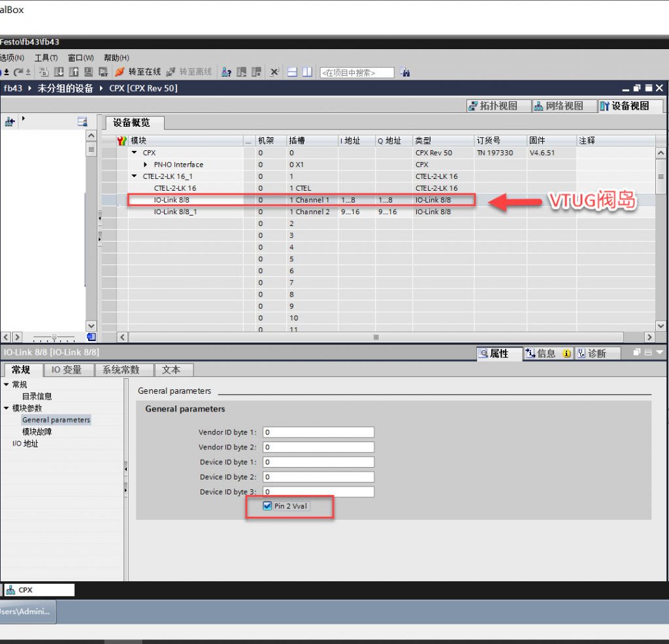This screenshot has height=644, width=669.
Task: Click the upload from device icon
Action: (x=73, y=72)
